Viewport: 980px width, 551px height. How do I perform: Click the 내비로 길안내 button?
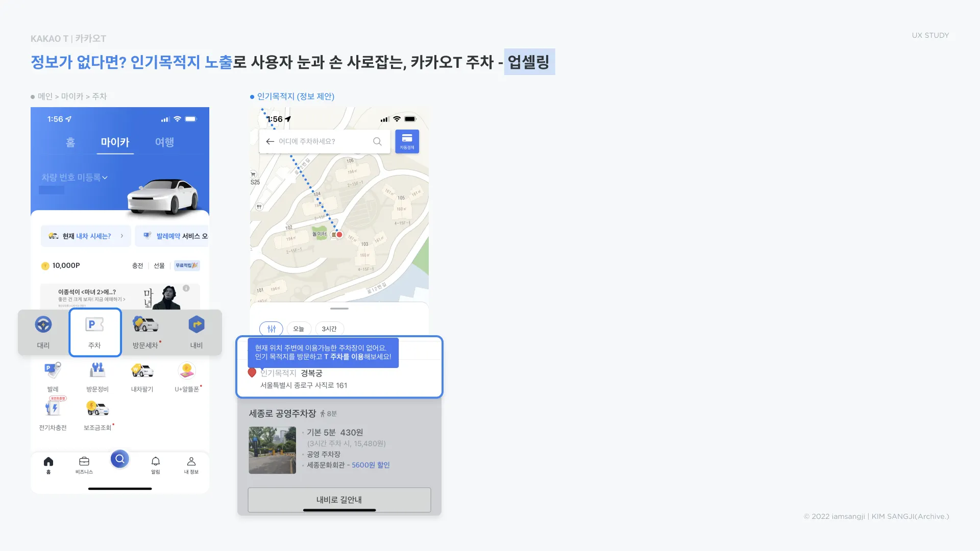pos(339,499)
